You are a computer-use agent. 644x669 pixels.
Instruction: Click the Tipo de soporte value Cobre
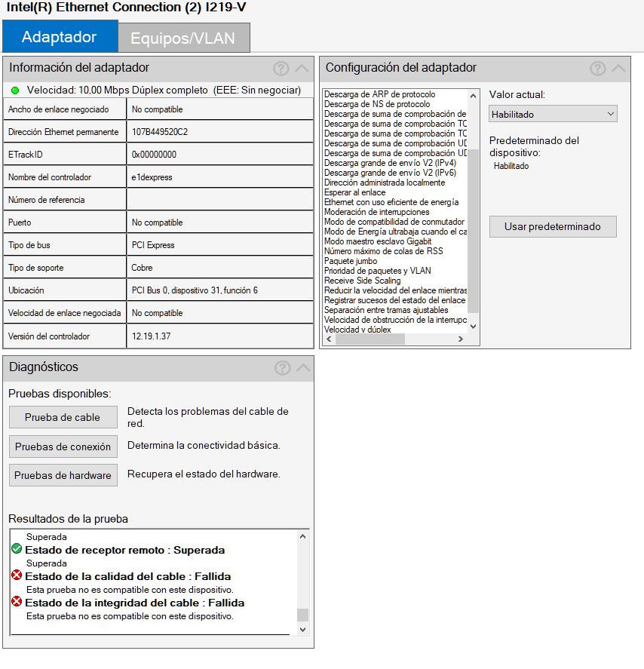click(142, 268)
